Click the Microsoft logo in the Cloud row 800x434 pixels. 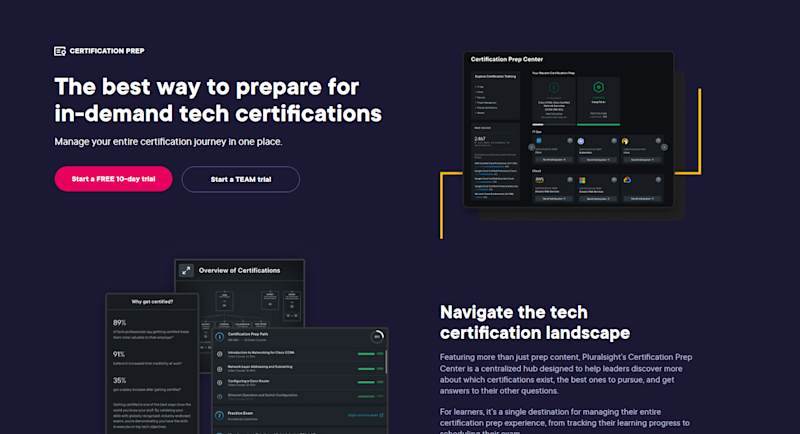click(x=582, y=181)
